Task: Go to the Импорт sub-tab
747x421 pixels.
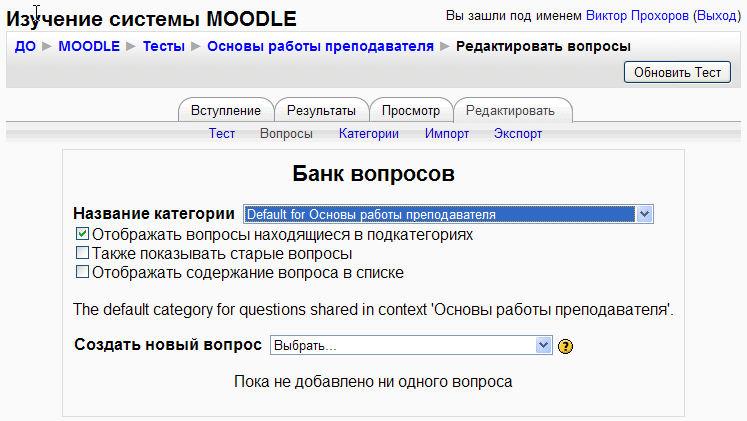Action: [x=447, y=134]
